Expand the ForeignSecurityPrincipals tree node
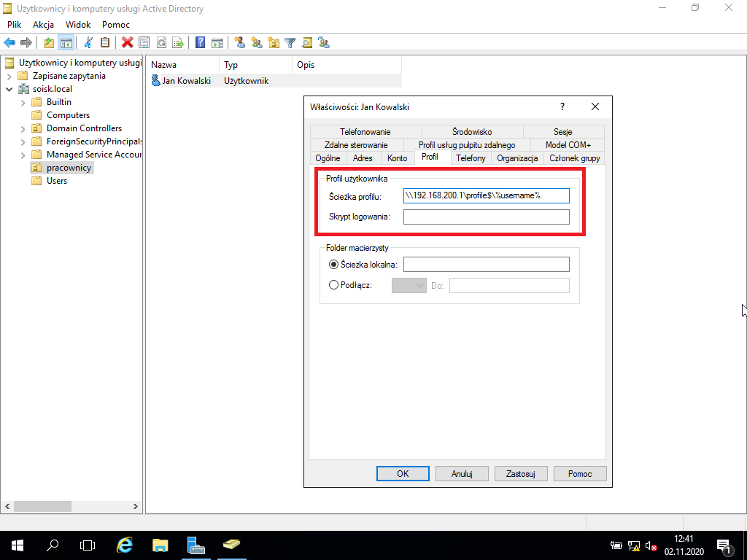 click(23, 142)
